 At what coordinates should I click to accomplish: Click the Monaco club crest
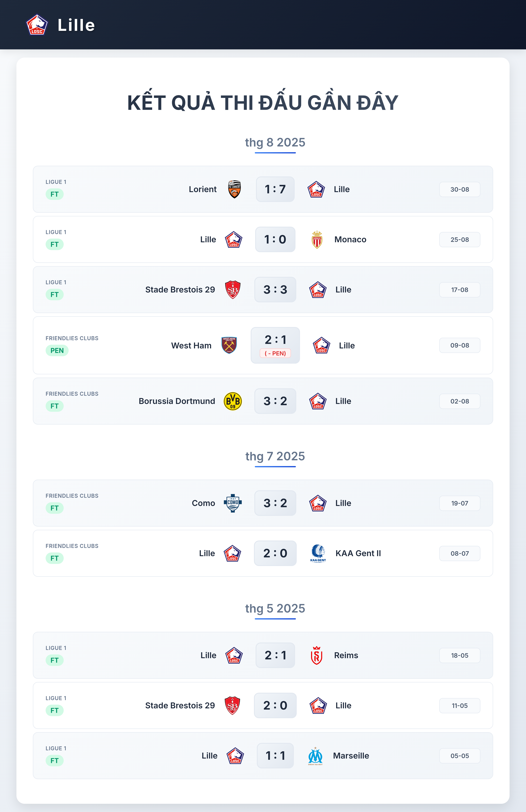click(x=317, y=240)
